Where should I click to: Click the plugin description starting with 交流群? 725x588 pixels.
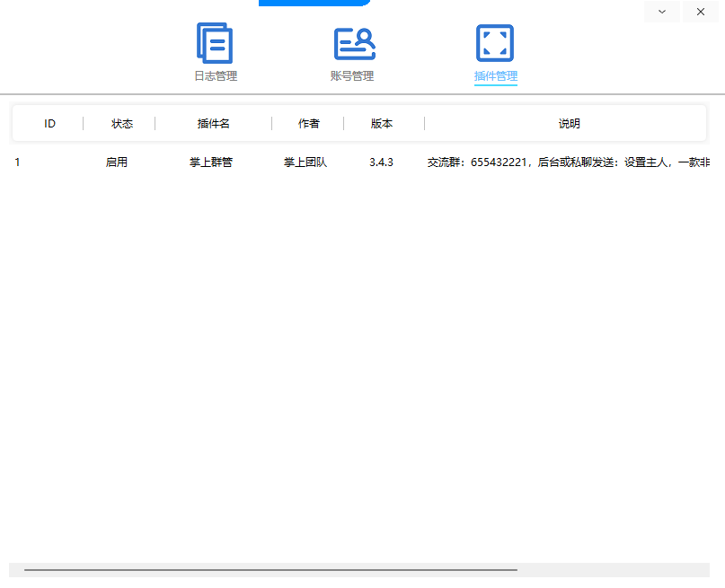[x=568, y=162]
